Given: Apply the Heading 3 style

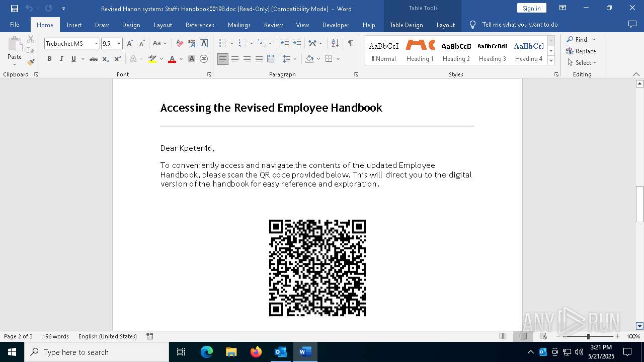Looking at the screenshot, I should [493, 51].
